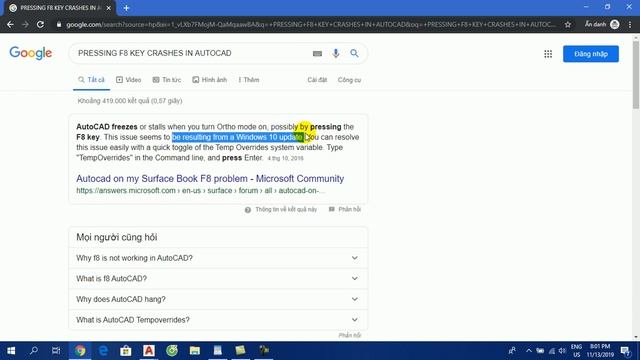Open the Thêm more menu
The image size is (640, 360).
(x=249, y=80)
